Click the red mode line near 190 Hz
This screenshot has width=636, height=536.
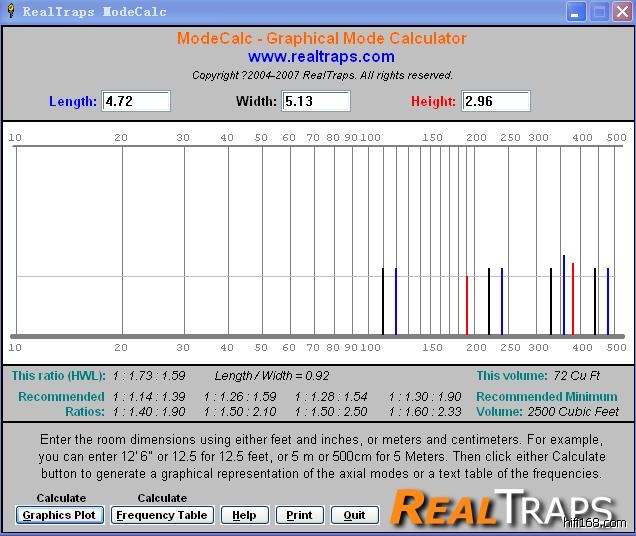(x=467, y=305)
